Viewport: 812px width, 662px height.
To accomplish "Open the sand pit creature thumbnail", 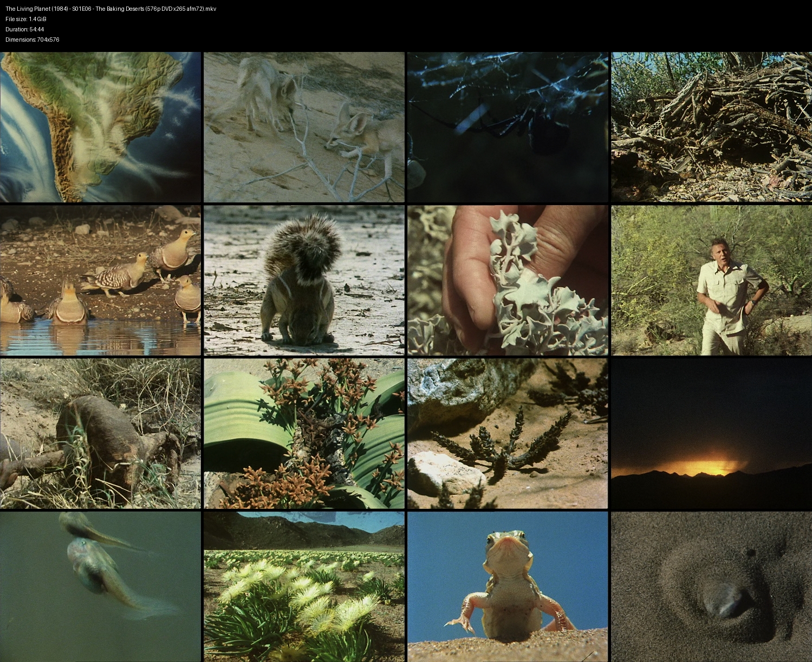I will (x=711, y=587).
